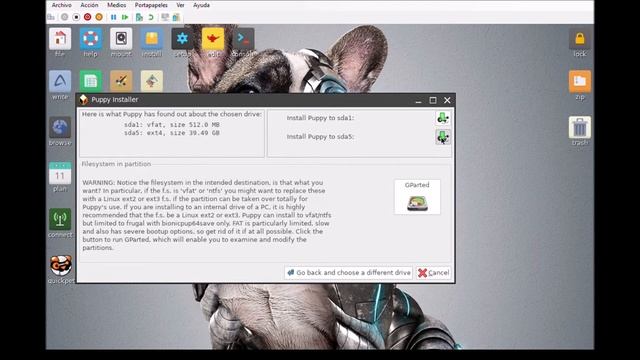Minimize the Puppy Installer window
The width and height of the screenshot is (640, 360).
418,100
